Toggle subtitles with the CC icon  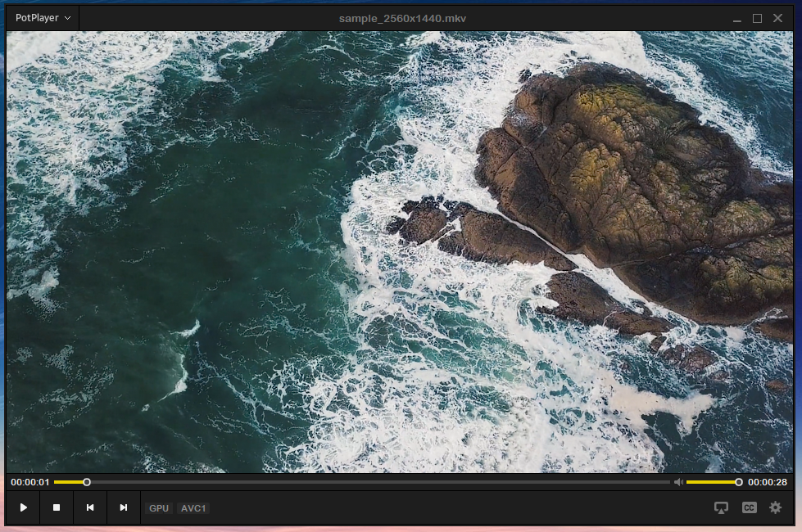coord(749,507)
